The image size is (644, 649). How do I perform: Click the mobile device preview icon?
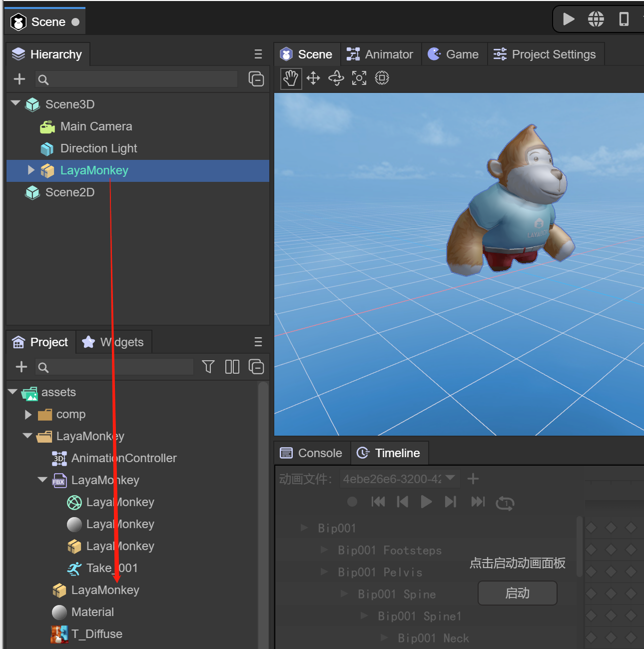coord(624,19)
